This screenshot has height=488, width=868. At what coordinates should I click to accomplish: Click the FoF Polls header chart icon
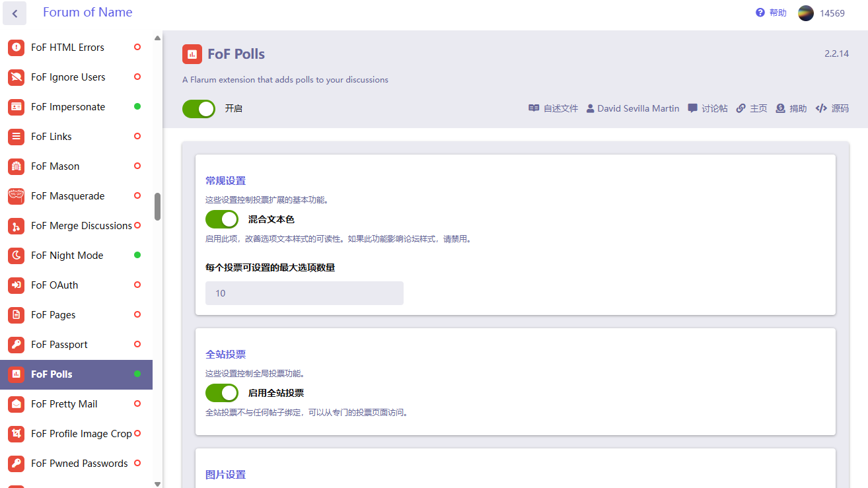(192, 54)
